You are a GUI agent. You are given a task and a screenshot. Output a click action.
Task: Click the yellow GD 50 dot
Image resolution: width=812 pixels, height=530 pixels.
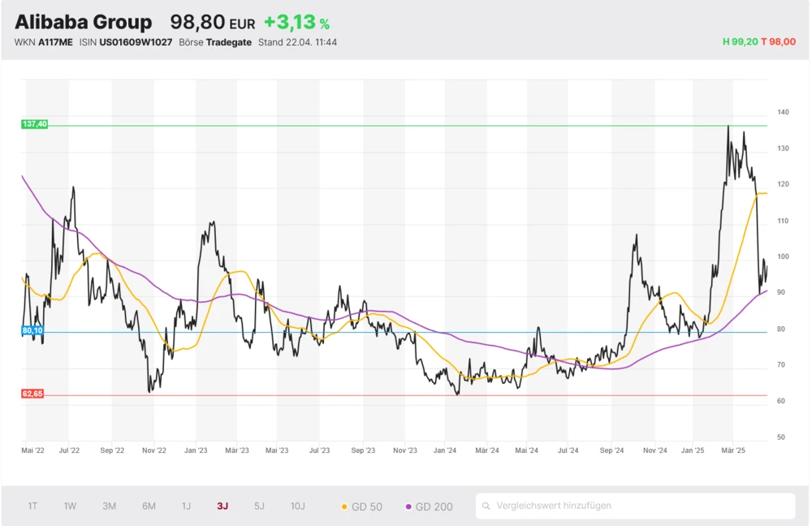pos(344,506)
